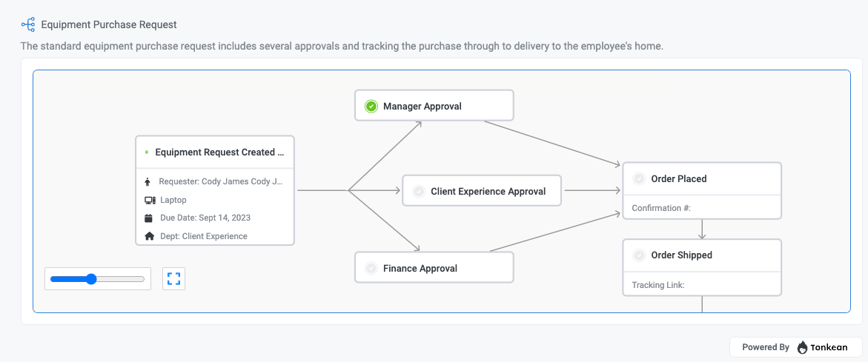
Task: Select the Equipment Request Created node title
Action: [x=219, y=152]
